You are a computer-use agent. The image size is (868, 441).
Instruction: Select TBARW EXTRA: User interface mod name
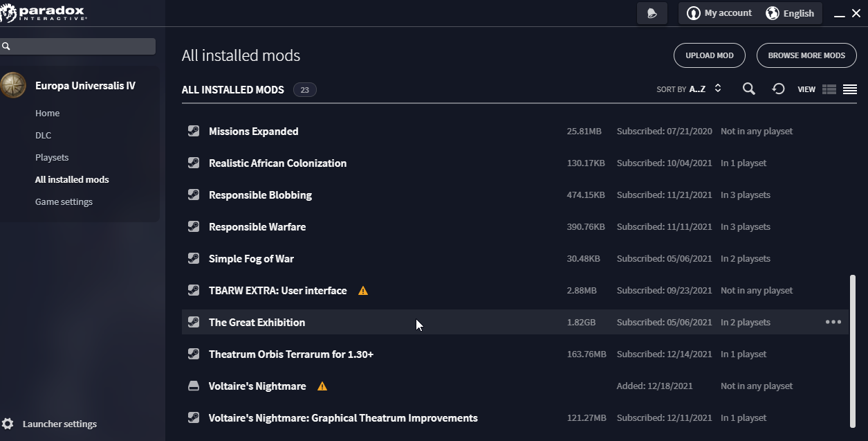click(x=278, y=290)
